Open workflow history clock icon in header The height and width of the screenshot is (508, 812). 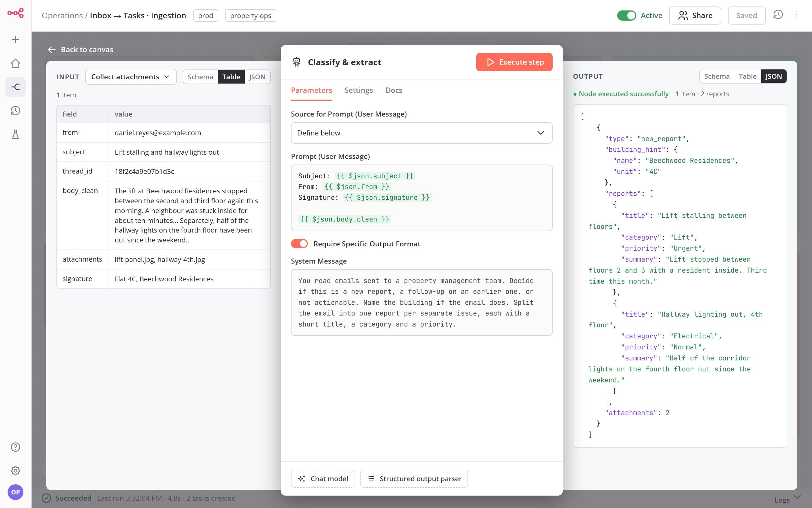click(778, 15)
